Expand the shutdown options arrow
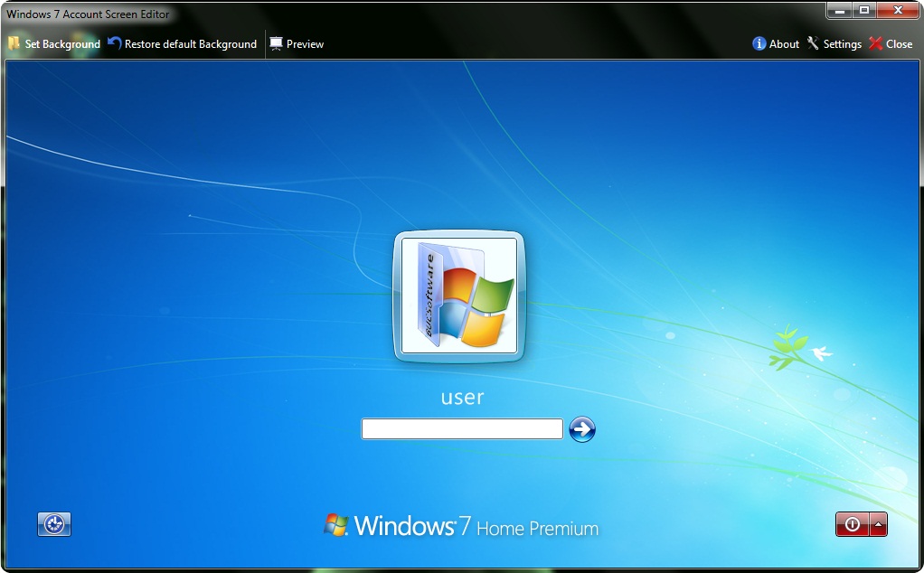Viewport: 924px width, 573px height. point(878,524)
